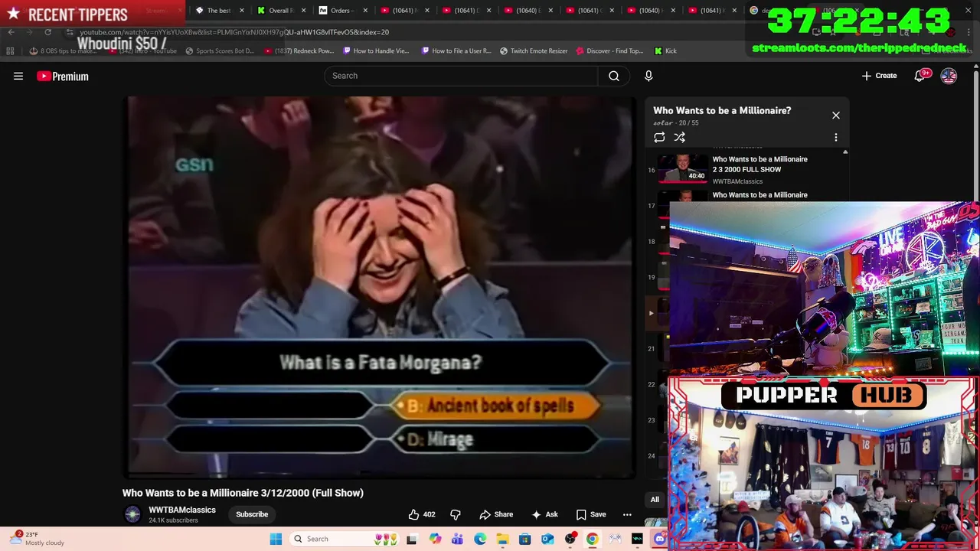Click the search magnifier button
This screenshot has height=551, width=980.
[613, 76]
